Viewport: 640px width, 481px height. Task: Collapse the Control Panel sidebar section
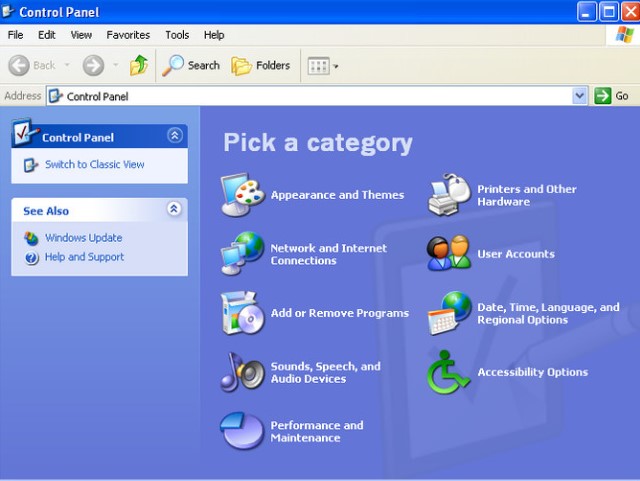175,136
